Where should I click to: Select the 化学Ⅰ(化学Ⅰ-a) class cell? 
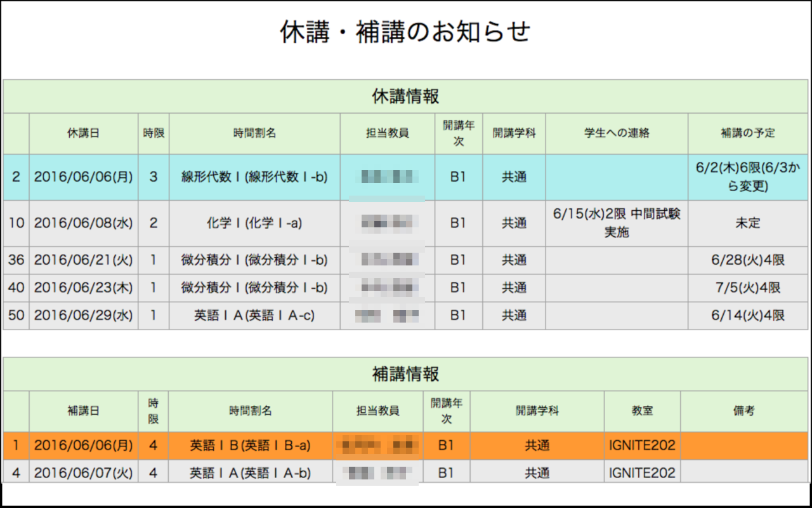[x=254, y=224]
